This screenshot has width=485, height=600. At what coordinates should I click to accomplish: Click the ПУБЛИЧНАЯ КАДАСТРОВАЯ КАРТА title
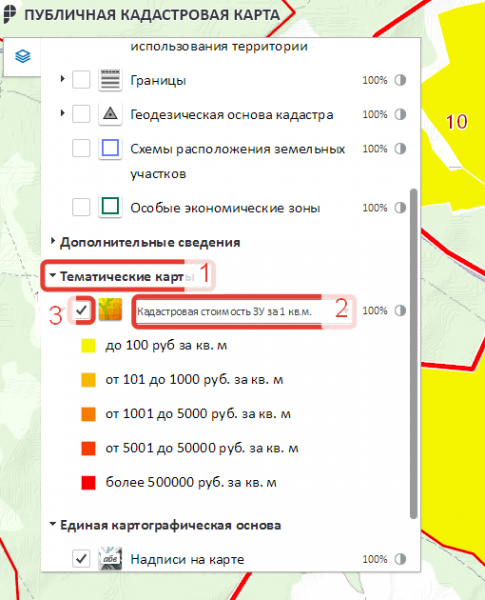[152, 15]
